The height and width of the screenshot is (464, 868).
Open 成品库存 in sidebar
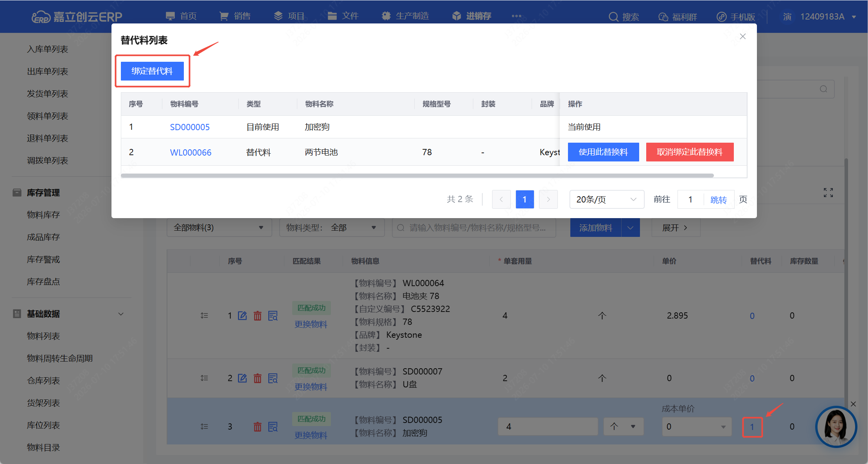43,237
